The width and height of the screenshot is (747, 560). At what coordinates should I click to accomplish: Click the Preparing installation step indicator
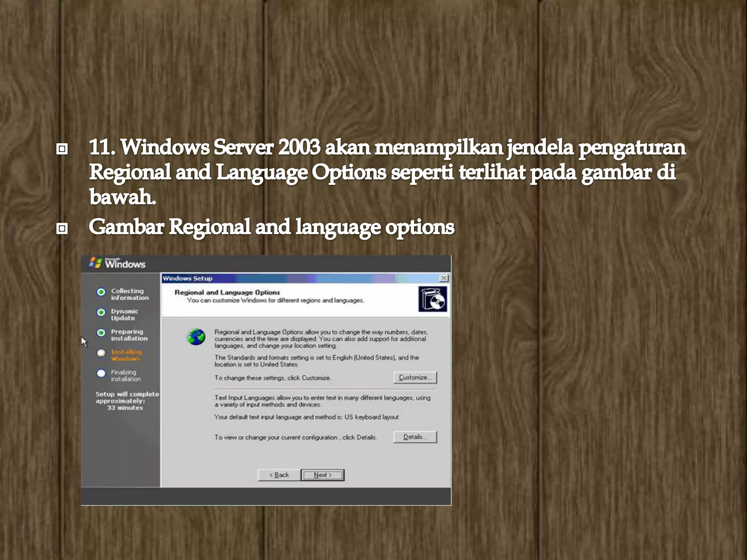click(101, 332)
